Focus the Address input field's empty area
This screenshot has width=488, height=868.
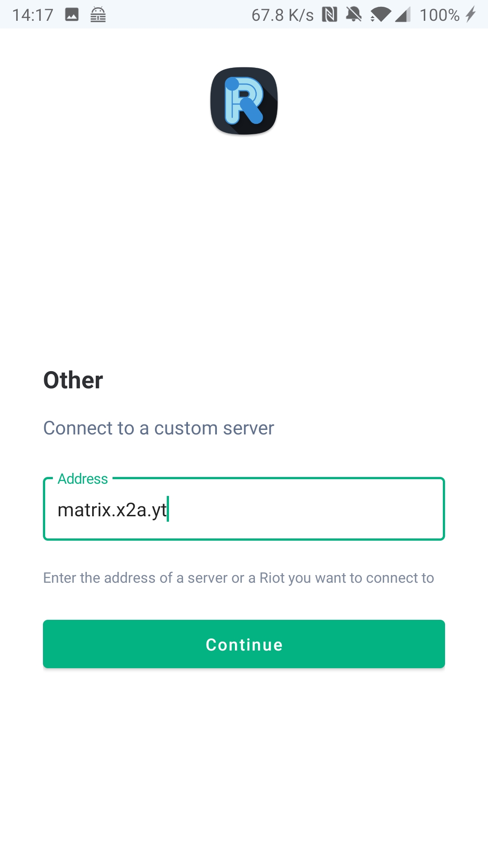(x=307, y=510)
